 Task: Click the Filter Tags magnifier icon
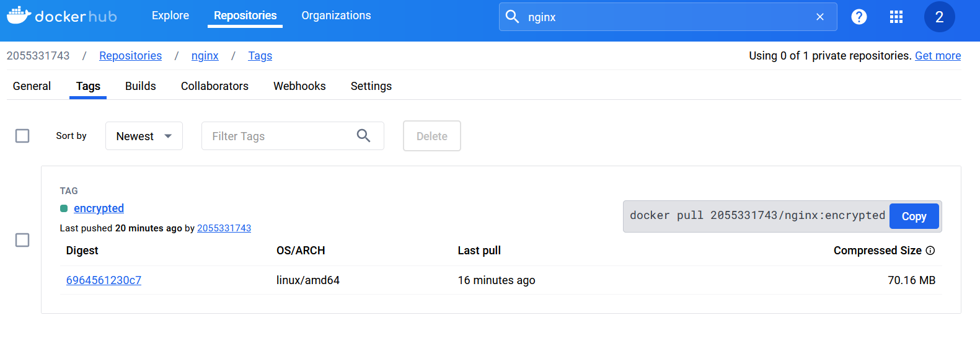pos(363,136)
